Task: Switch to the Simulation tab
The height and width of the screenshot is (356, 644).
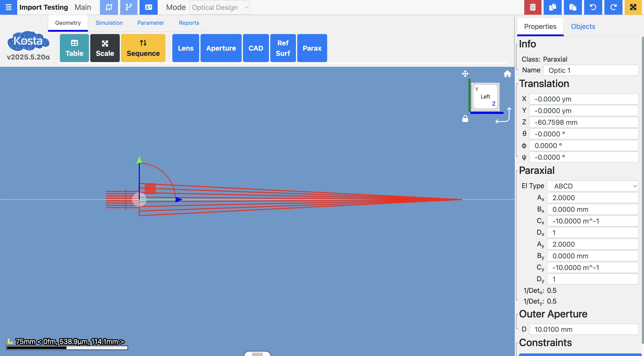Action: [x=109, y=23]
